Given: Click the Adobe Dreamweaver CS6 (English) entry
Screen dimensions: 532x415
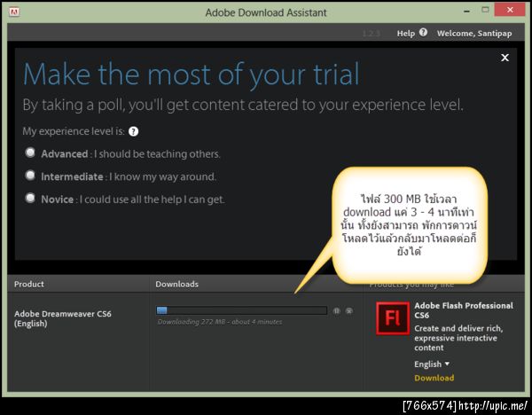Looking at the screenshot, I should point(63,318).
